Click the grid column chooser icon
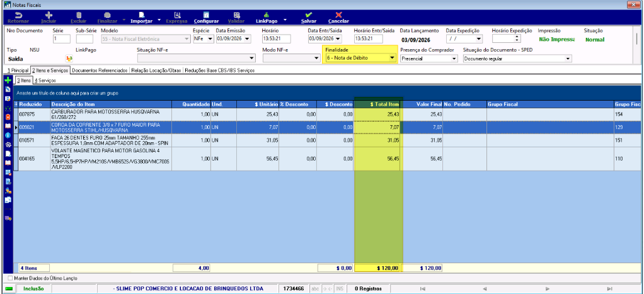Screen dimensions: 644x294 tap(16, 105)
